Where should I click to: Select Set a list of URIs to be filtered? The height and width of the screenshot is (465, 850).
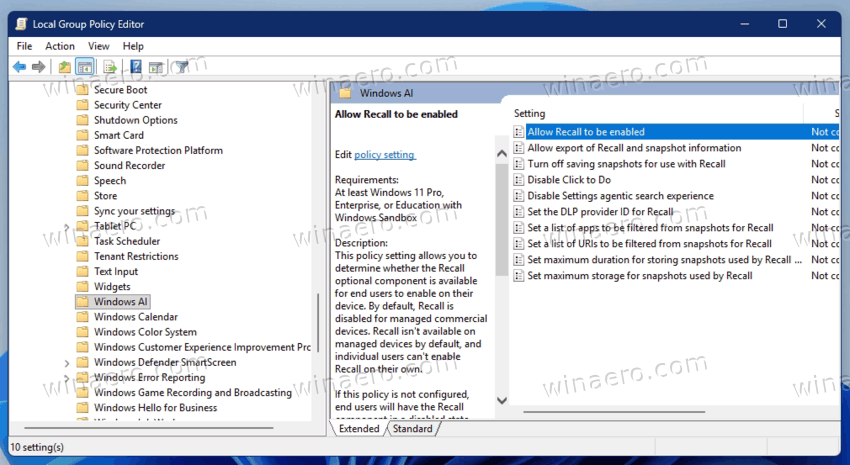[x=649, y=244]
